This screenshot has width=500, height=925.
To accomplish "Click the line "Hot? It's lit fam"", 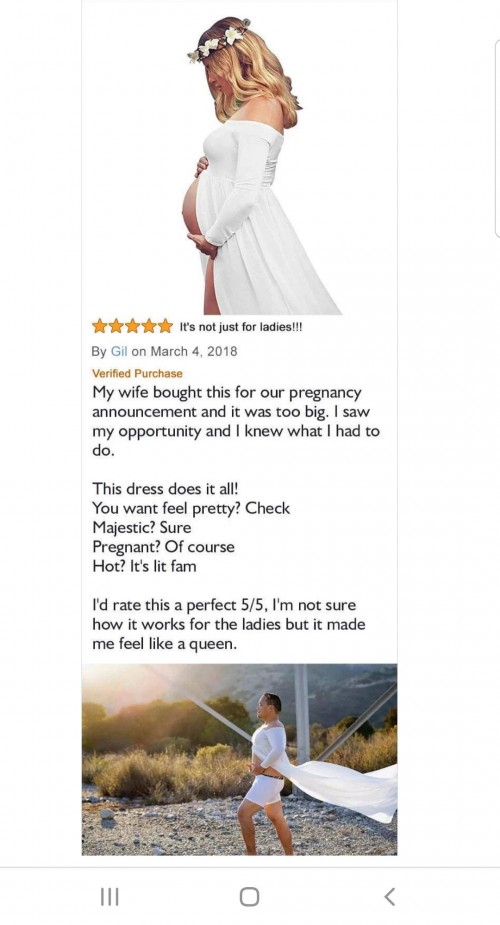I will click(x=144, y=566).
